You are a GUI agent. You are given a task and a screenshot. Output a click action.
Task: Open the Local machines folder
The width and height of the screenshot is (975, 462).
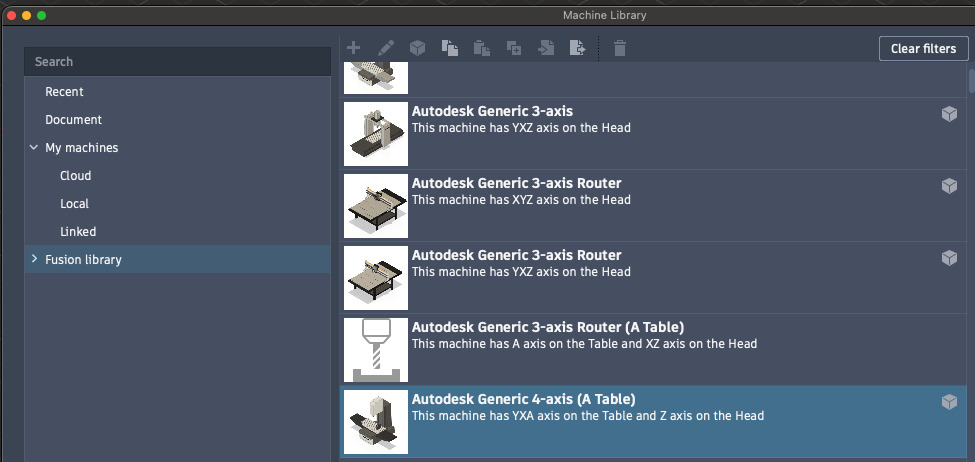[74, 203]
